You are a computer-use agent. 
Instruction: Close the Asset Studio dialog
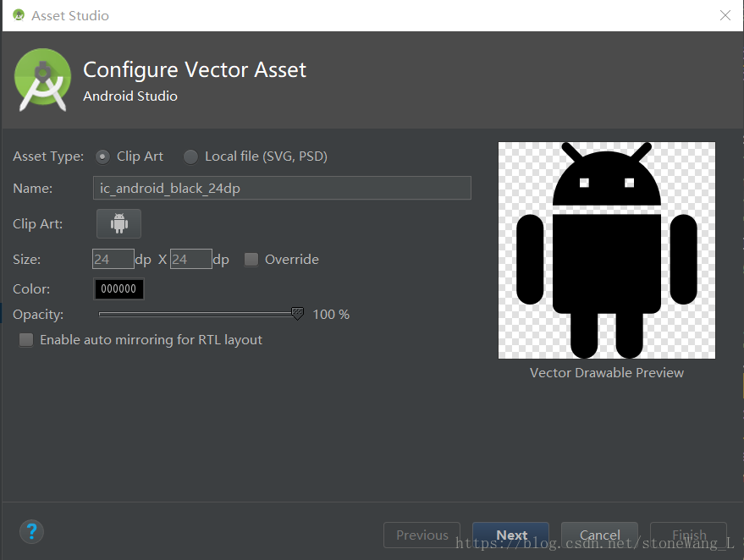725,15
